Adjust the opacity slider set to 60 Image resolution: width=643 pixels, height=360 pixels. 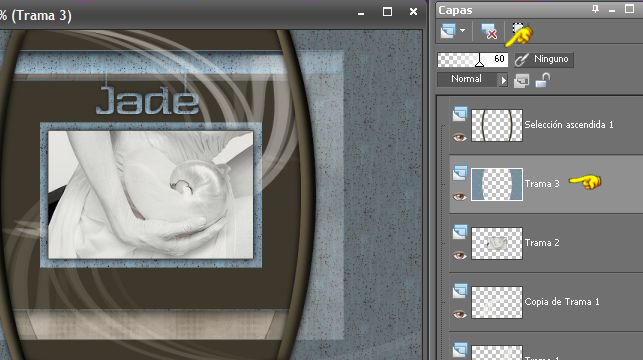coord(472,60)
